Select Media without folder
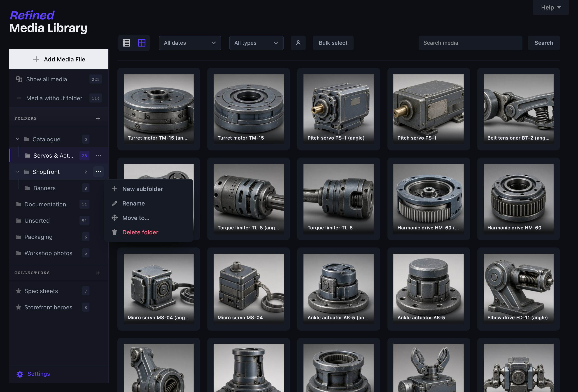Image resolution: width=578 pixels, height=392 pixels. point(59,98)
